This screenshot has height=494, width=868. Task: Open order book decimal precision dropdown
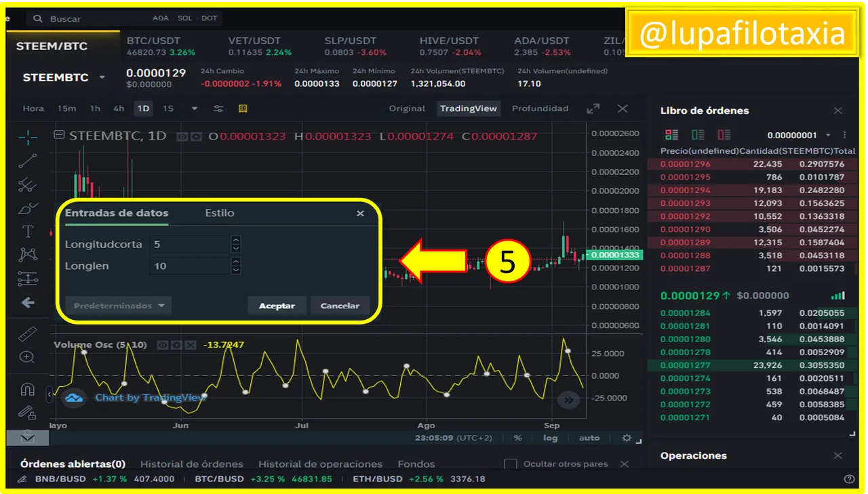click(x=828, y=136)
